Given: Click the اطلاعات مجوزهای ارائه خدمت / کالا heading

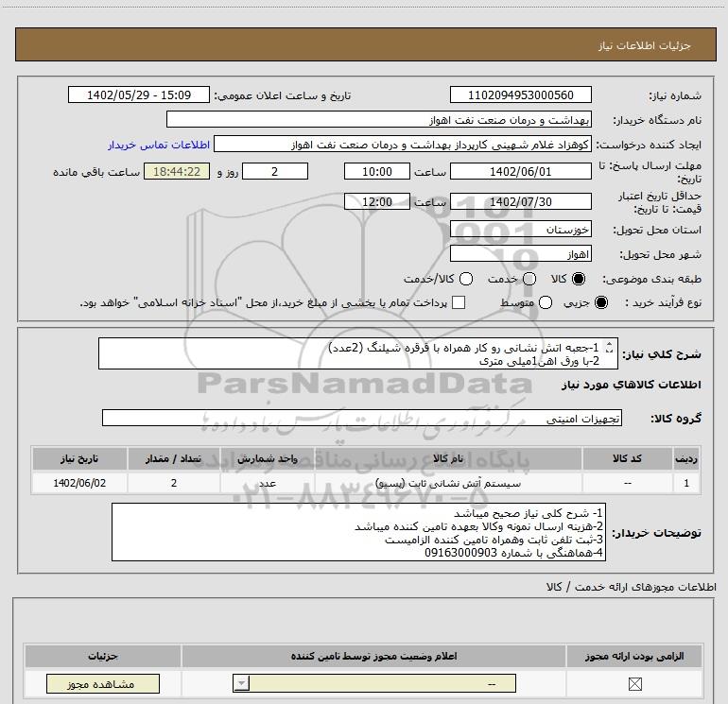Looking at the screenshot, I should (x=631, y=587).
